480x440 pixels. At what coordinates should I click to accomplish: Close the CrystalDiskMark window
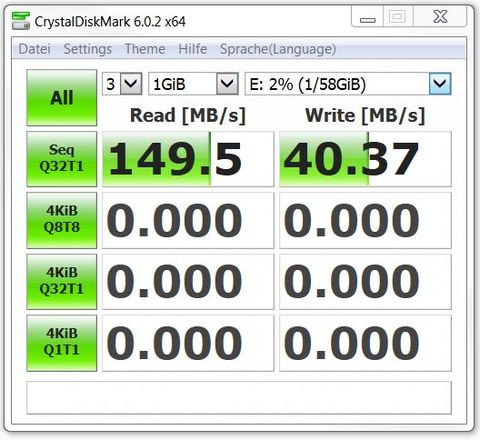pyautogui.click(x=440, y=17)
